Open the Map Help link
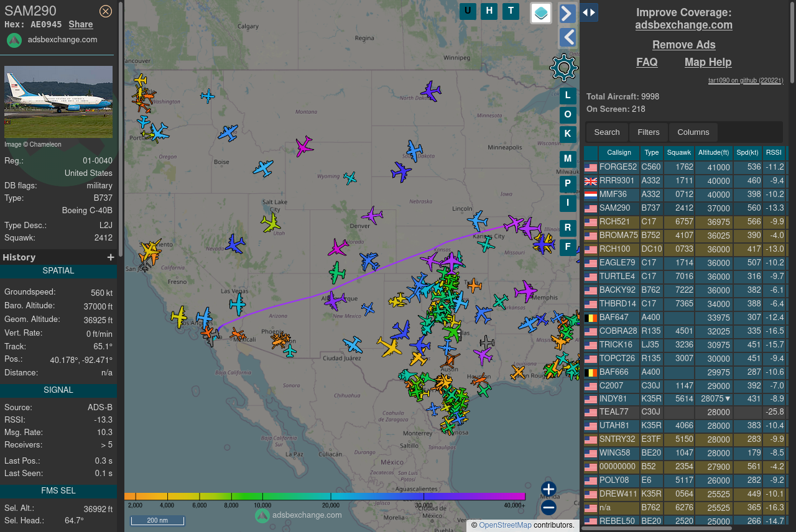 pos(708,62)
